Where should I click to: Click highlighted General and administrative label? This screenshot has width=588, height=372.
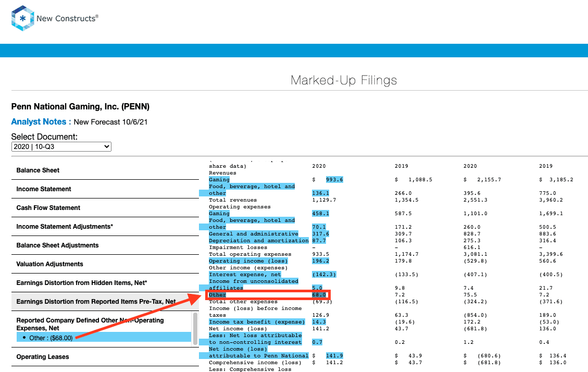(x=254, y=233)
